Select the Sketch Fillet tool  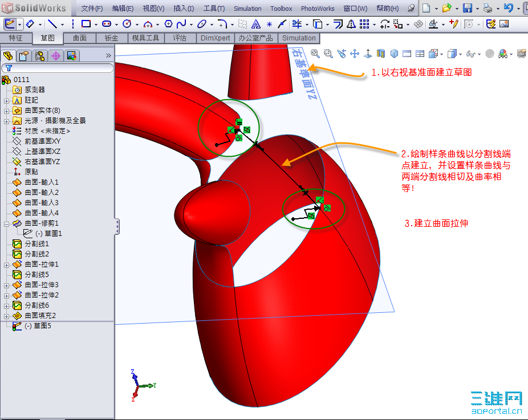pyautogui.click(x=222, y=24)
